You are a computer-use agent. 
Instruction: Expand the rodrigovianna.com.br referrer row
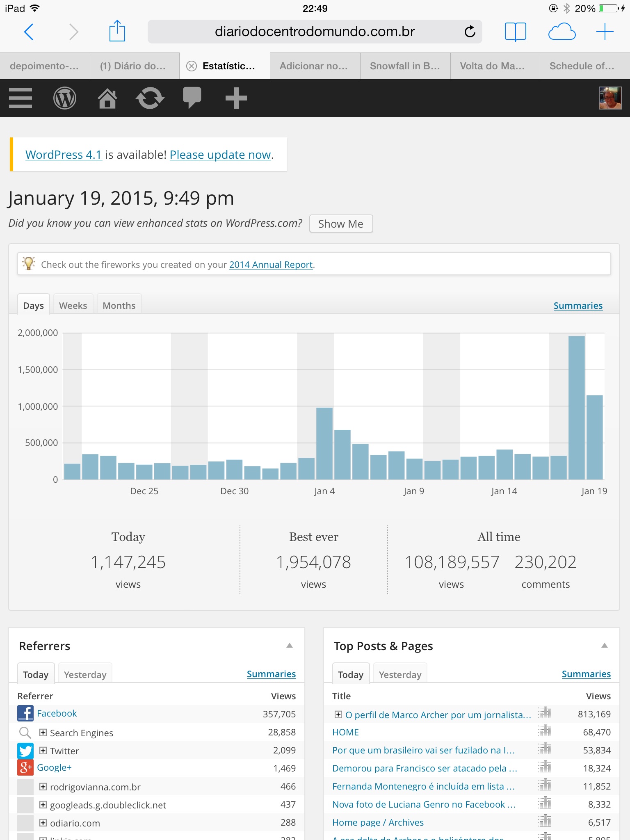[43, 787]
